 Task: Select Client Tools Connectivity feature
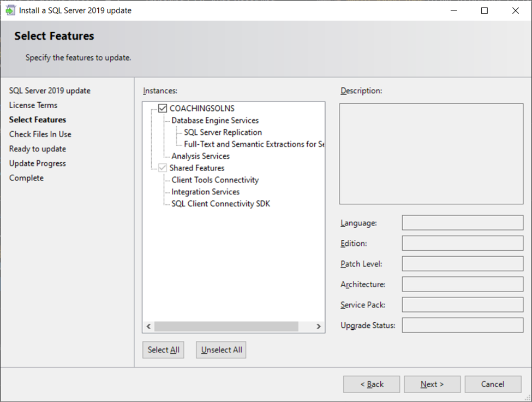[x=215, y=180]
